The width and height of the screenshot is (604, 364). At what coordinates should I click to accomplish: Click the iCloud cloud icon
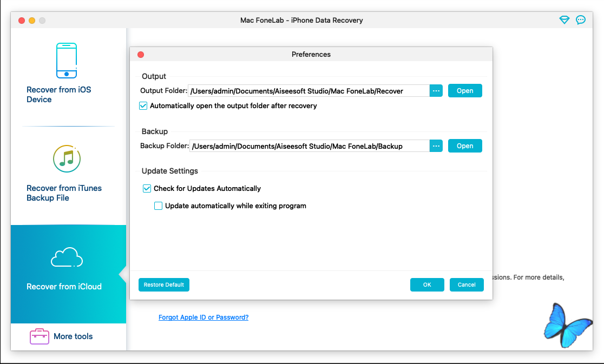(x=67, y=257)
